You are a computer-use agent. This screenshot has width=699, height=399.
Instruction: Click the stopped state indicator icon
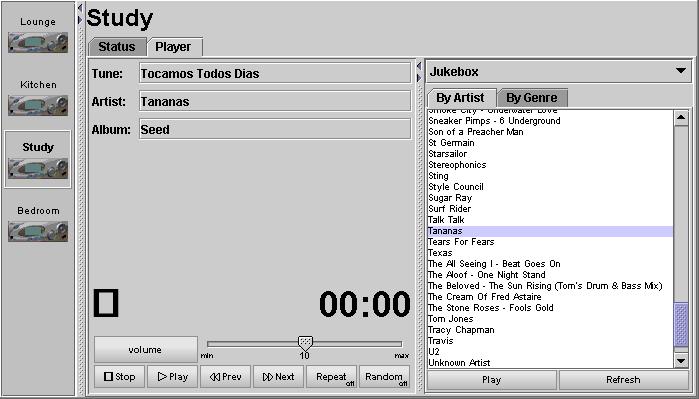(x=106, y=303)
